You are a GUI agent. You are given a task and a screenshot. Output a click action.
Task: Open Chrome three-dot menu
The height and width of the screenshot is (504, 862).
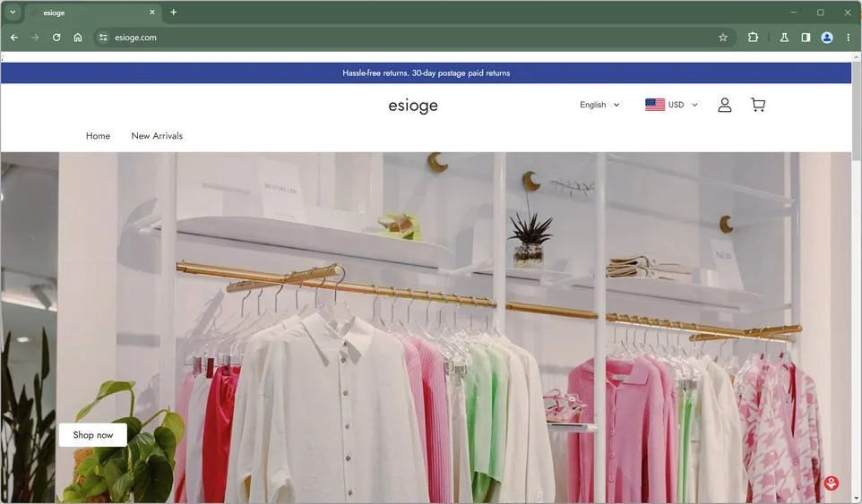pyautogui.click(x=849, y=38)
